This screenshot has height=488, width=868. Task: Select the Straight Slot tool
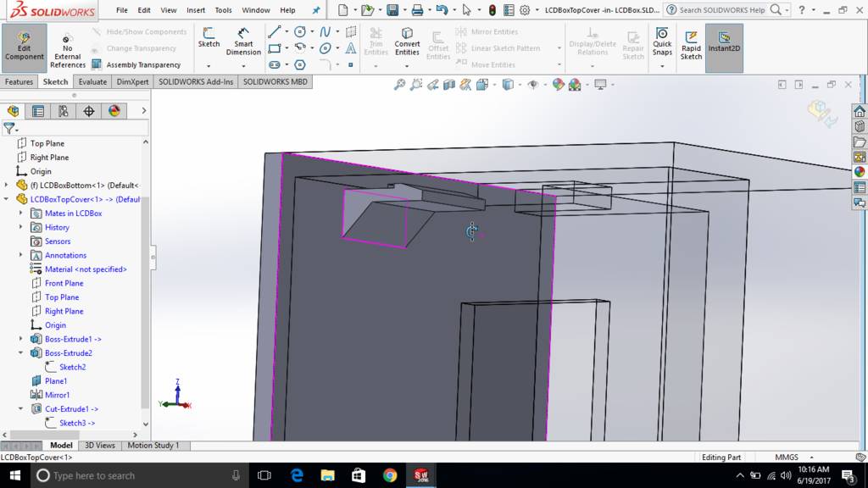(x=275, y=64)
